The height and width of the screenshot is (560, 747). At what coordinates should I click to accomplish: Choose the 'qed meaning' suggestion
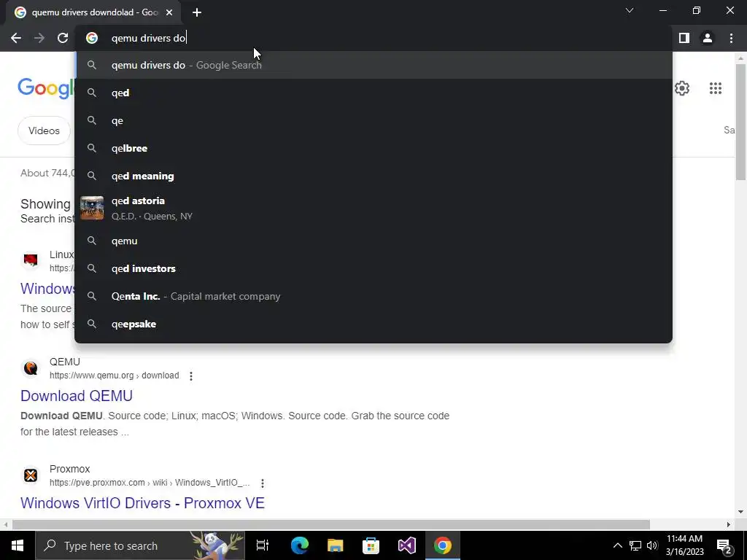click(x=373, y=176)
